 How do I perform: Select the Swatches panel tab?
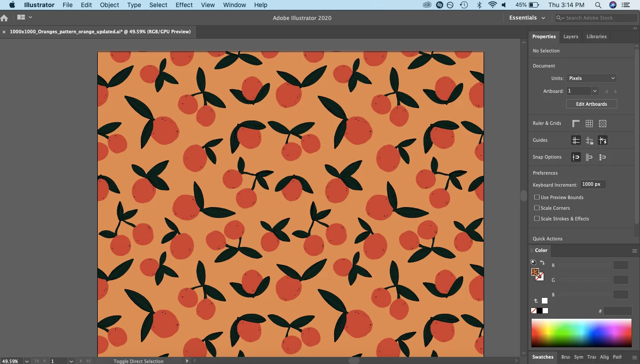[x=543, y=357]
